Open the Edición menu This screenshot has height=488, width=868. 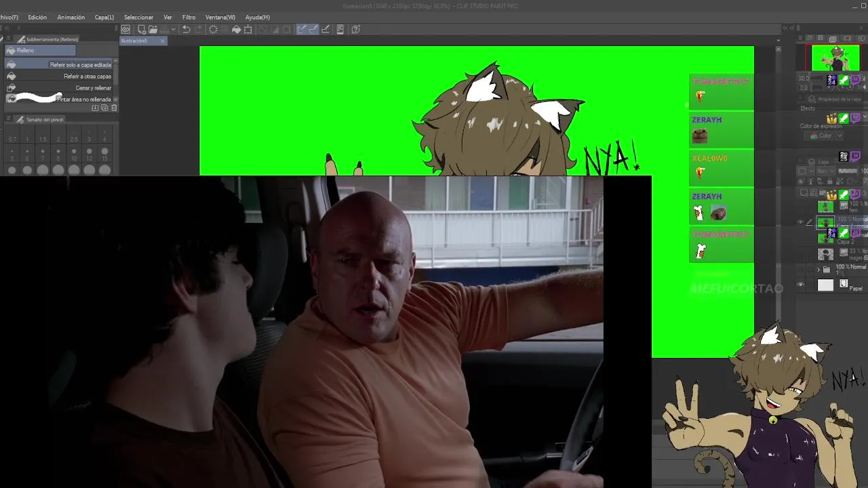pos(37,17)
